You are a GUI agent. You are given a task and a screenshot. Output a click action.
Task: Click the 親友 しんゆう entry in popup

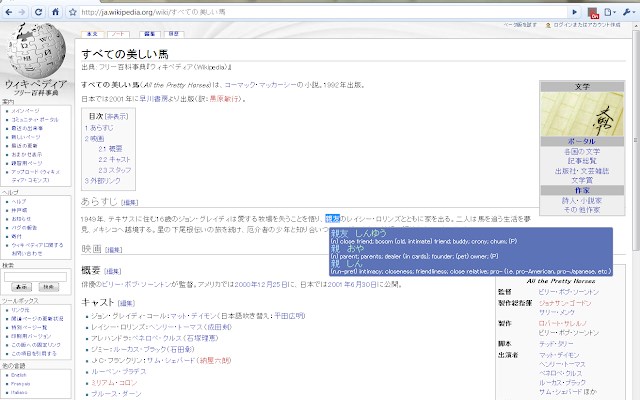click(358, 233)
